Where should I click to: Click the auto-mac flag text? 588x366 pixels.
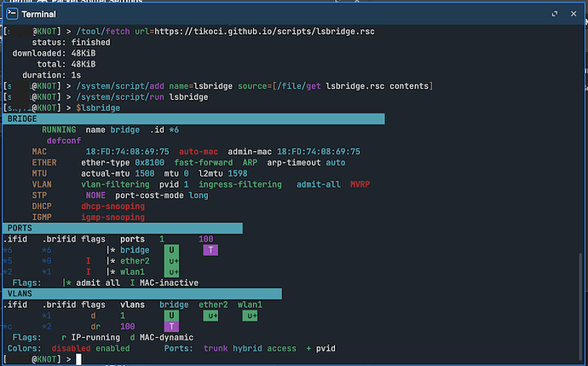(199, 152)
